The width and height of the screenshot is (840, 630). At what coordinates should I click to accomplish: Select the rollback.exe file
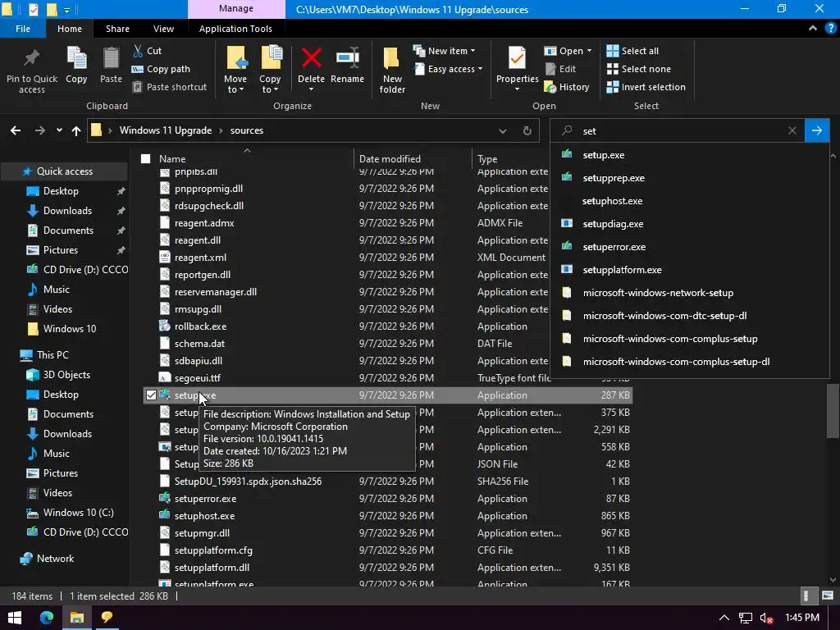coord(200,326)
